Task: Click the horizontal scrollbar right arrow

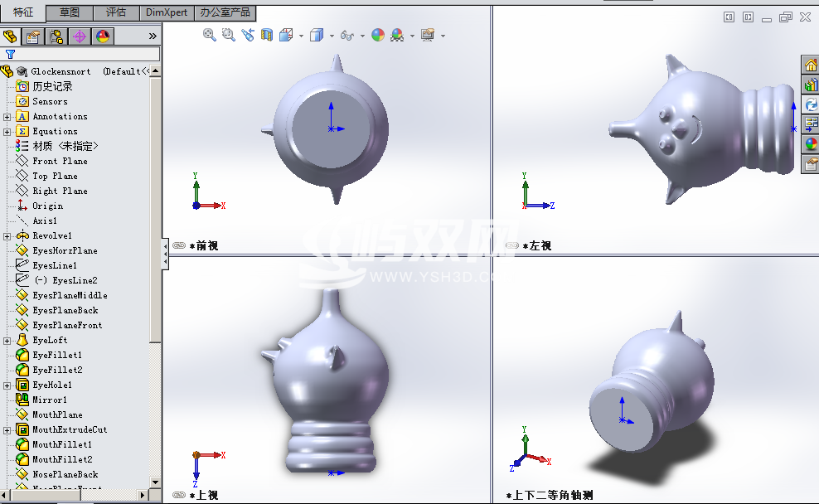Action: [143, 495]
